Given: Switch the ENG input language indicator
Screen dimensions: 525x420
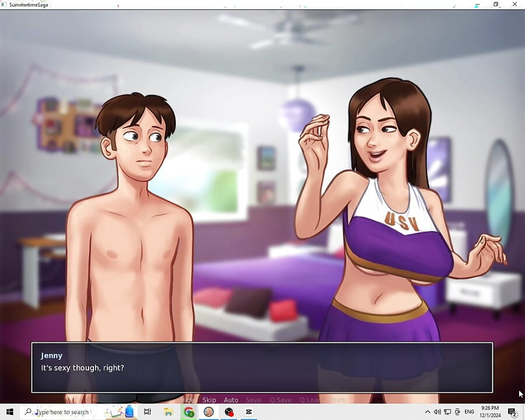Looking at the screenshot, I should tap(470, 412).
